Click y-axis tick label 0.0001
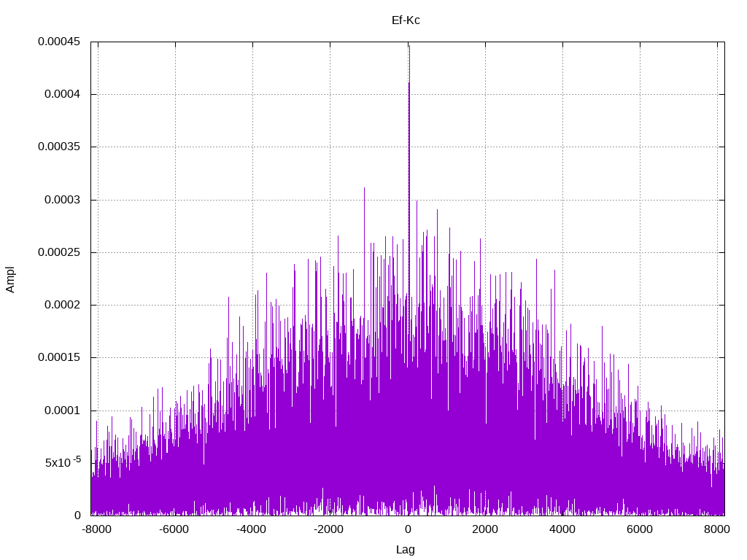Image resolution: width=747 pixels, height=560 pixels. (63, 411)
